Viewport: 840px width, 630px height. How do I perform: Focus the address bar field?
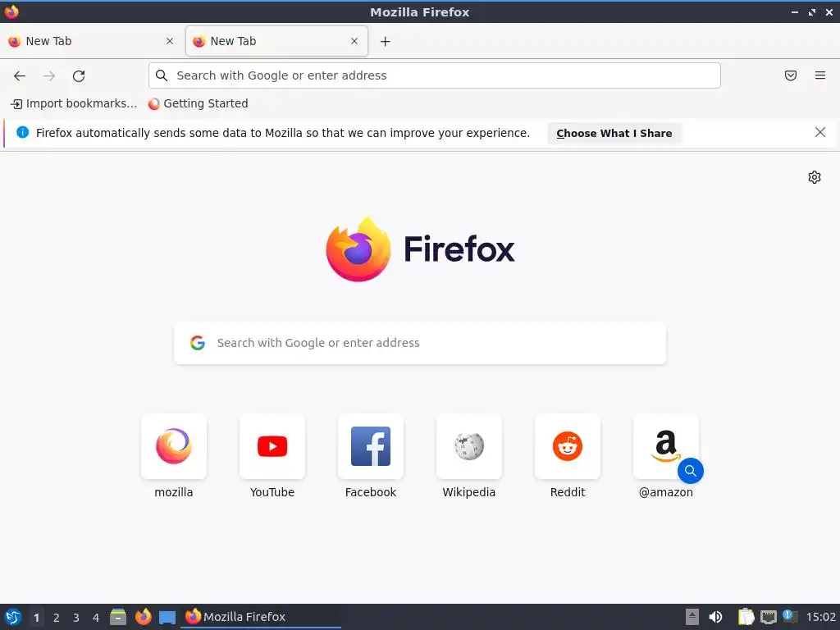pos(435,75)
